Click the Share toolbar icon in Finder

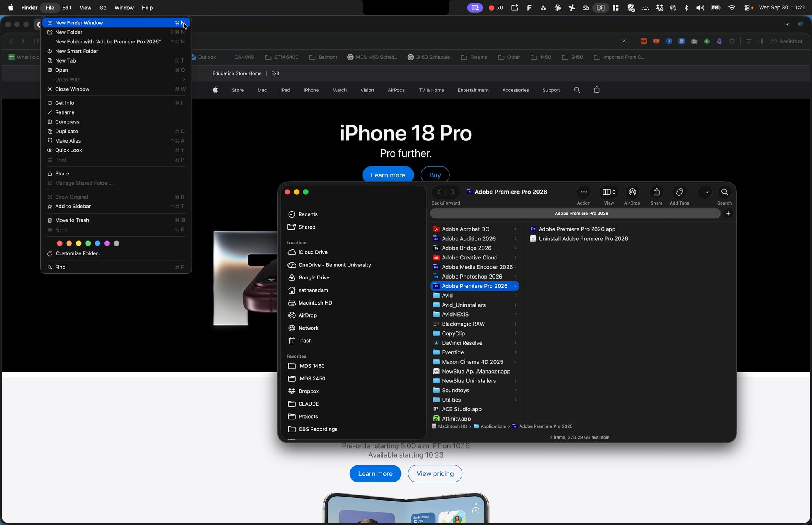pyautogui.click(x=657, y=192)
